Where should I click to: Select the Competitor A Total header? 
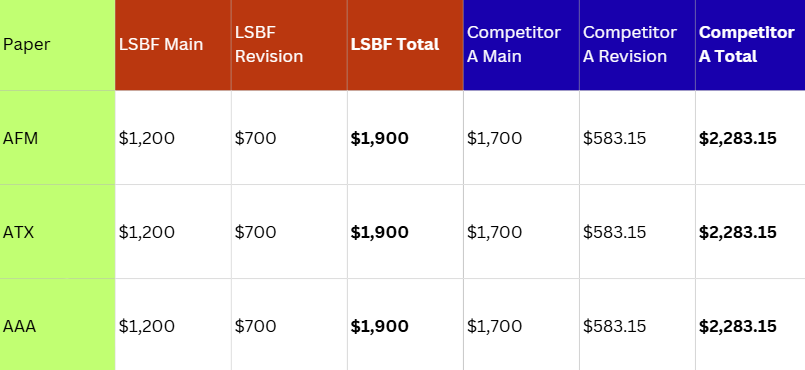tap(750, 45)
